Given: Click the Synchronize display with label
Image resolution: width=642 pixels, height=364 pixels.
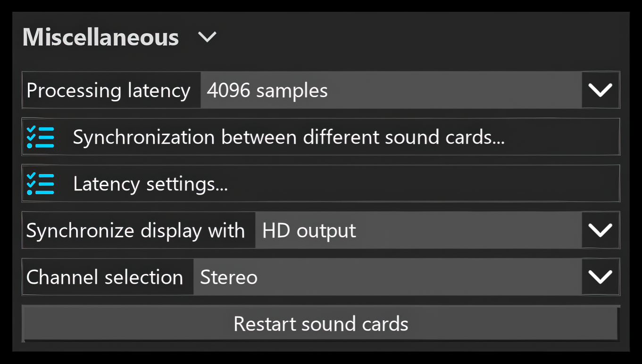Looking at the screenshot, I should 135,230.
